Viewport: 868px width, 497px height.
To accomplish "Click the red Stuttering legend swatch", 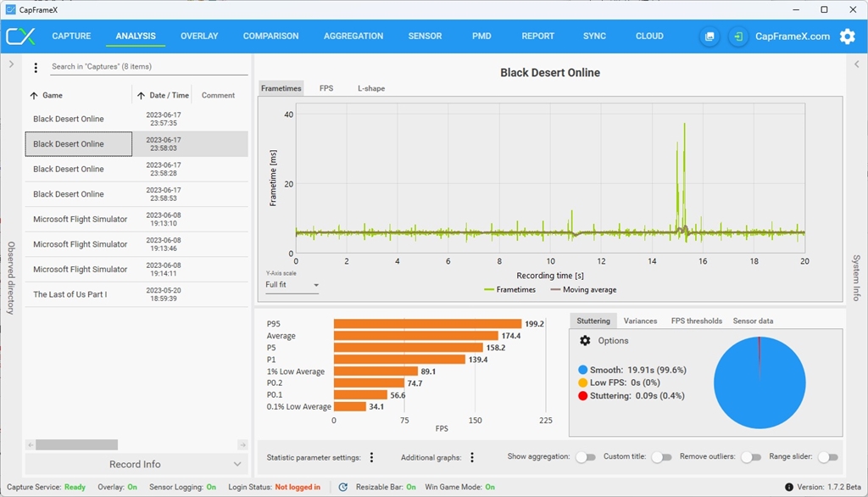I will [x=582, y=395].
